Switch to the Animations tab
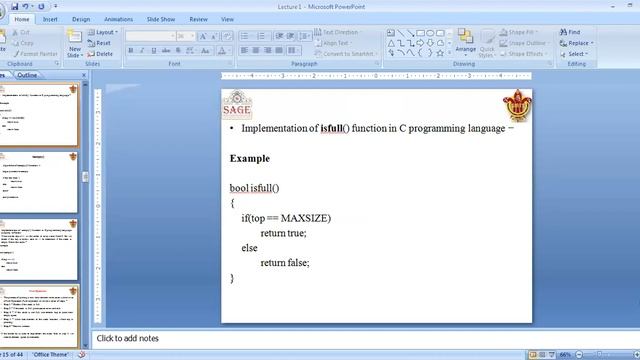 coord(118,19)
